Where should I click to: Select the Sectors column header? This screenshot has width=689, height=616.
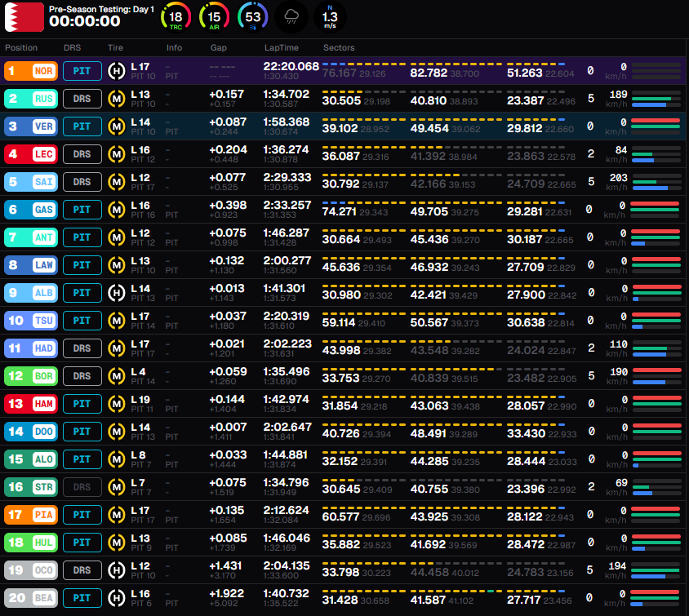click(339, 47)
